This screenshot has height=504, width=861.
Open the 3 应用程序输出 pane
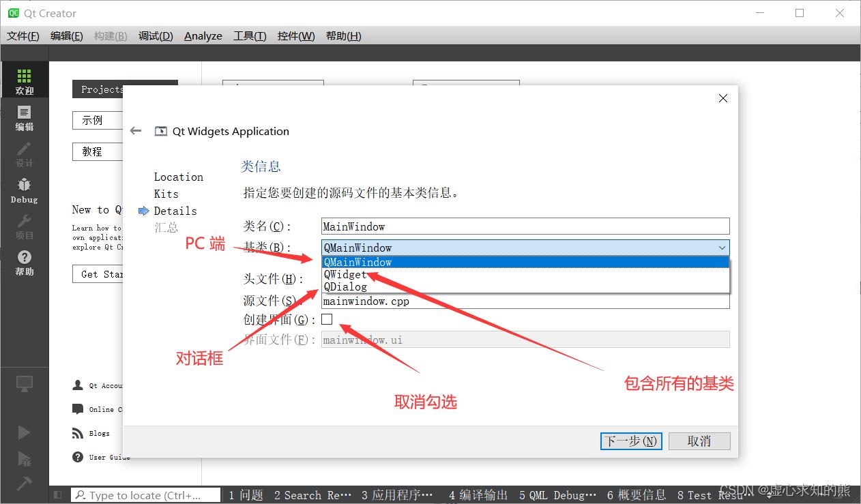[x=397, y=495]
